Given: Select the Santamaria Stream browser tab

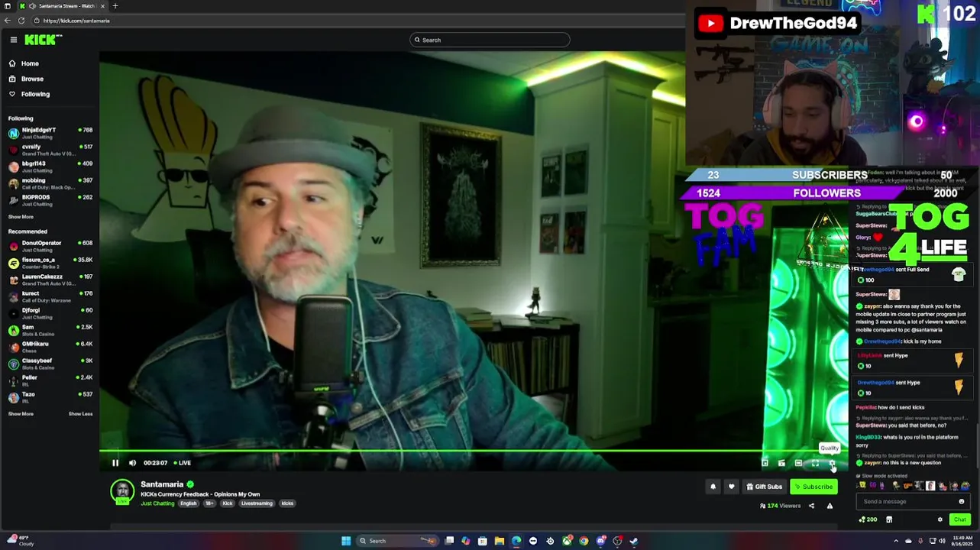Looking at the screenshot, I should coord(63,6).
